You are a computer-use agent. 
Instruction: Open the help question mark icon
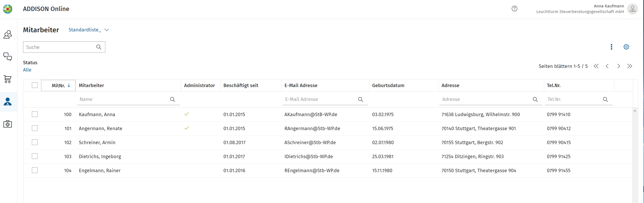[514, 9]
